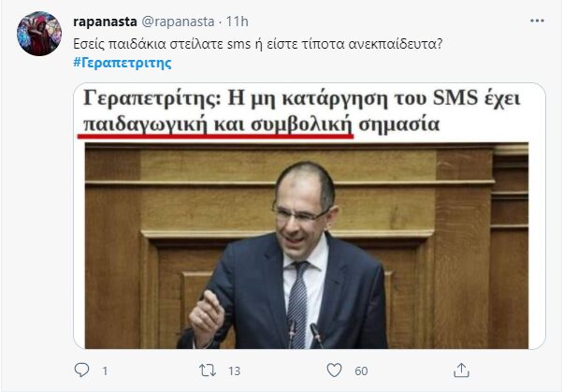Image resolution: width=563 pixels, height=392 pixels.
Task: Click the red underlined phrase παιδαγωγική και συμβολική
Action: (217, 125)
